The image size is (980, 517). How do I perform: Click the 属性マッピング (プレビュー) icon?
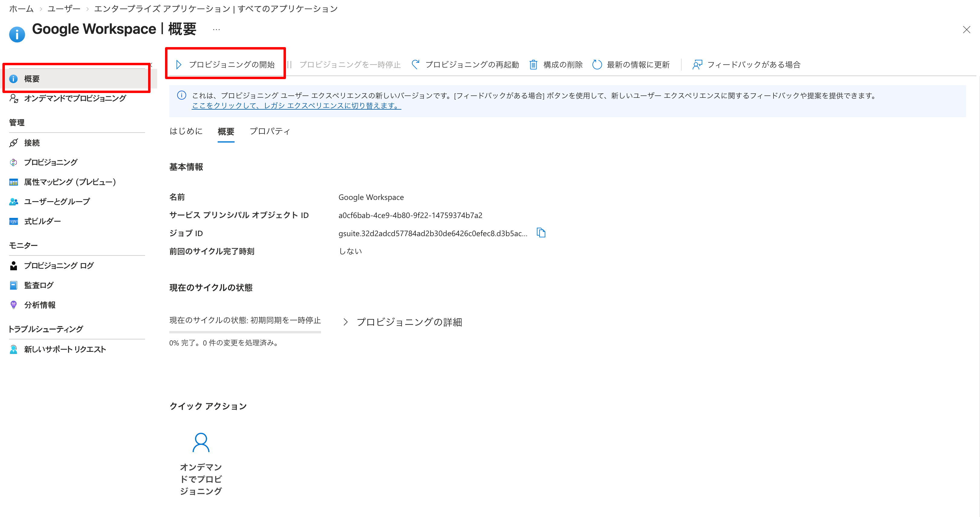[14, 182]
